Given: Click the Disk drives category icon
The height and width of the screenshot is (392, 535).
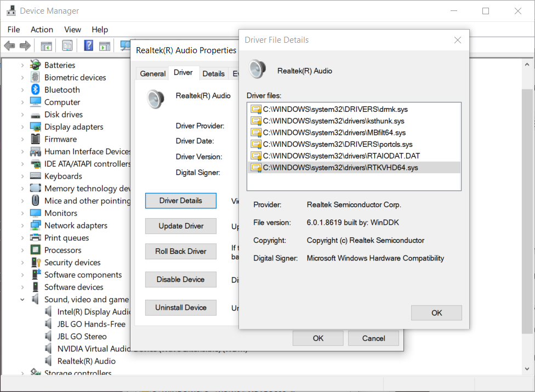Looking at the screenshot, I should click(x=36, y=115).
